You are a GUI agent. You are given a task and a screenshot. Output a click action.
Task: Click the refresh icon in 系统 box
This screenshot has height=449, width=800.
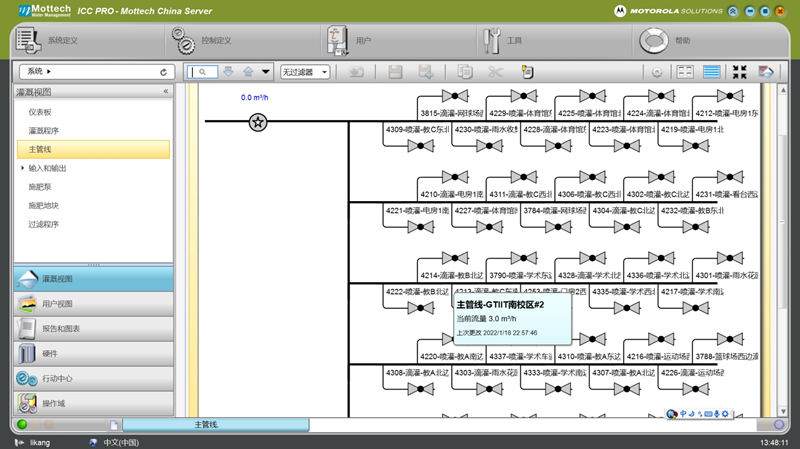pos(164,72)
